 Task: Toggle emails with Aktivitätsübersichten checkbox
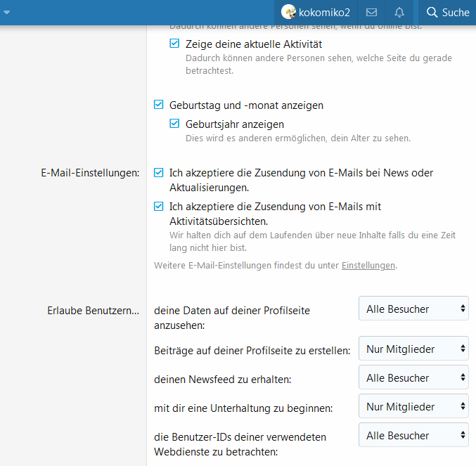(159, 207)
